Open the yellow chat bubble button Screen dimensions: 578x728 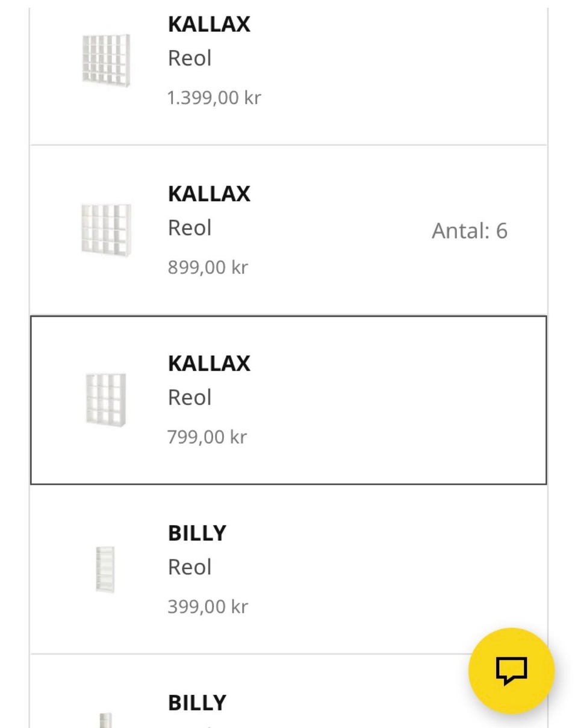click(x=511, y=670)
